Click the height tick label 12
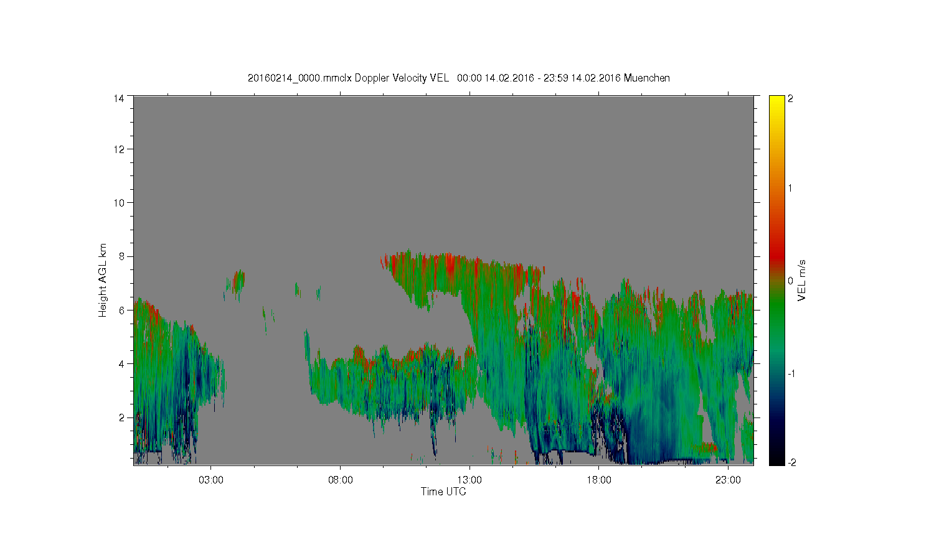The height and width of the screenshot is (560, 934). (118, 149)
